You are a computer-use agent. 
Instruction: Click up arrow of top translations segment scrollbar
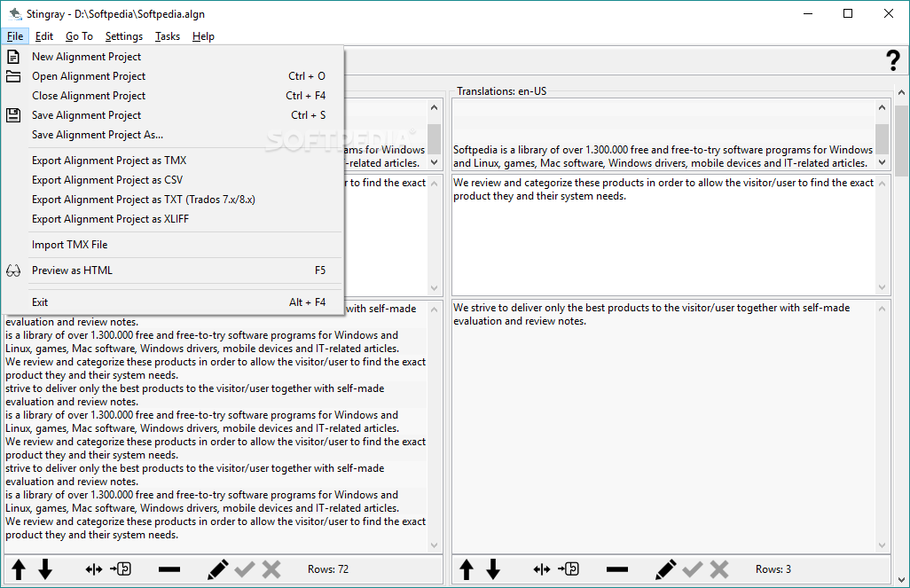883,106
